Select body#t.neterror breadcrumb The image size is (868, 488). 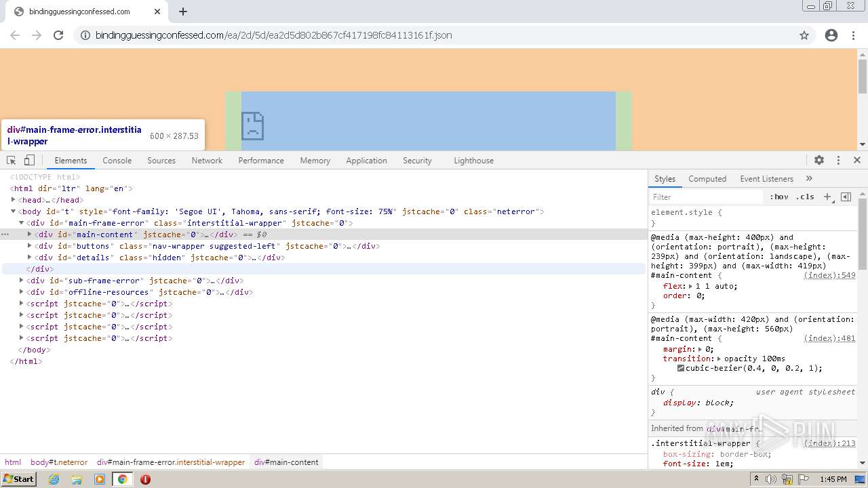point(59,462)
